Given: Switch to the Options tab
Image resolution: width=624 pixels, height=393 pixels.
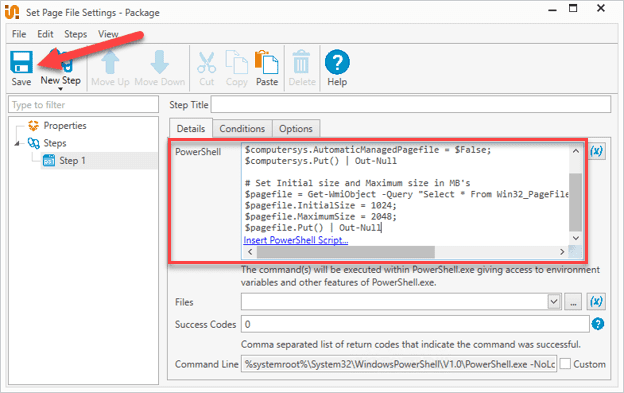Looking at the screenshot, I should coord(296,128).
